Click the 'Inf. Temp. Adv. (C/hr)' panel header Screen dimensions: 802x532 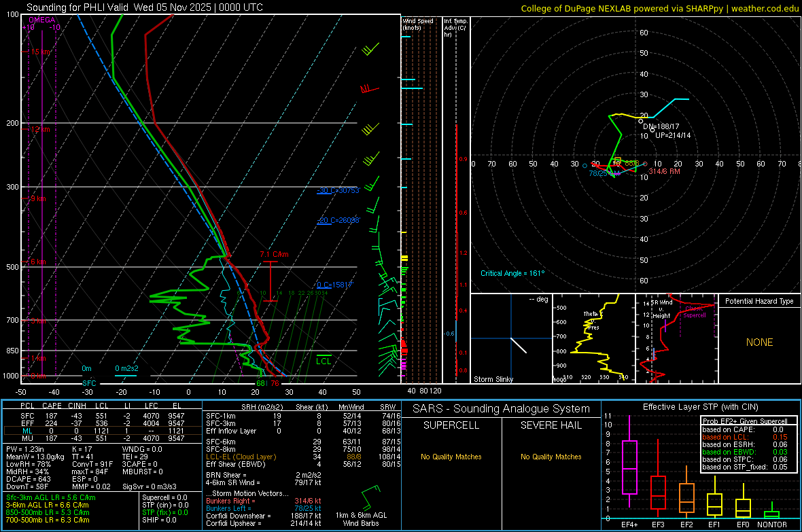click(x=455, y=28)
